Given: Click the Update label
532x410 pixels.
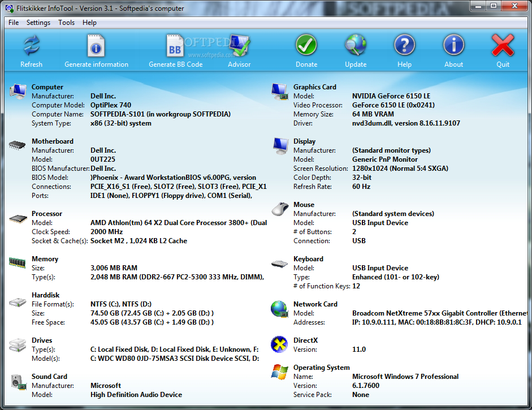Looking at the screenshot, I should click(356, 64).
